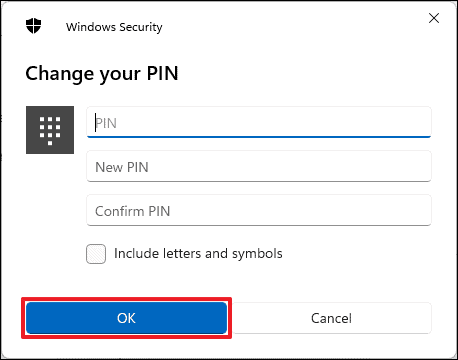This screenshot has width=458, height=360.
Task: Click the 'New PIN' placeholder text
Action: click(x=122, y=167)
